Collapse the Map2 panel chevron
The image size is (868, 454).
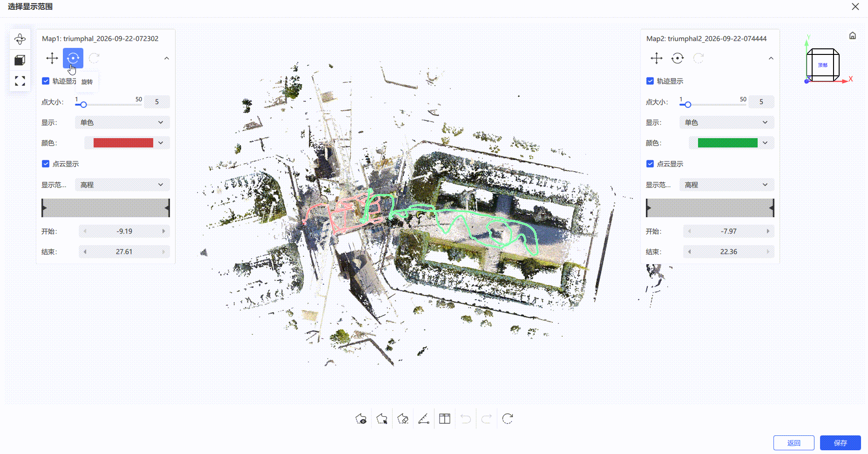(x=771, y=58)
